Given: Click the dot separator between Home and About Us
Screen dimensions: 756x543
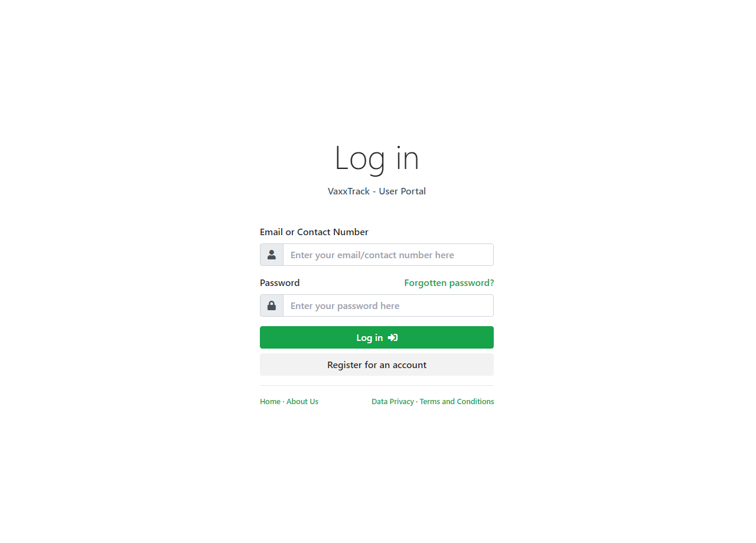Looking at the screenshot, I should click(283, 402).
